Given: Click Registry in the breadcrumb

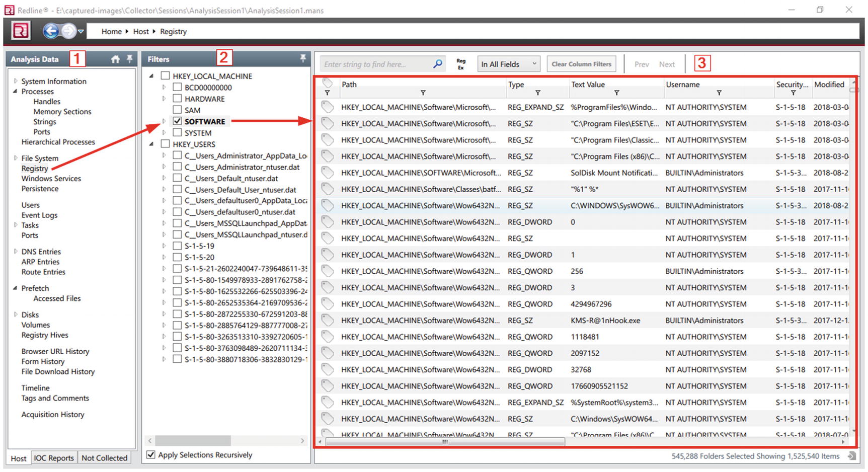Looking at the screenshot, I should 173,31.
